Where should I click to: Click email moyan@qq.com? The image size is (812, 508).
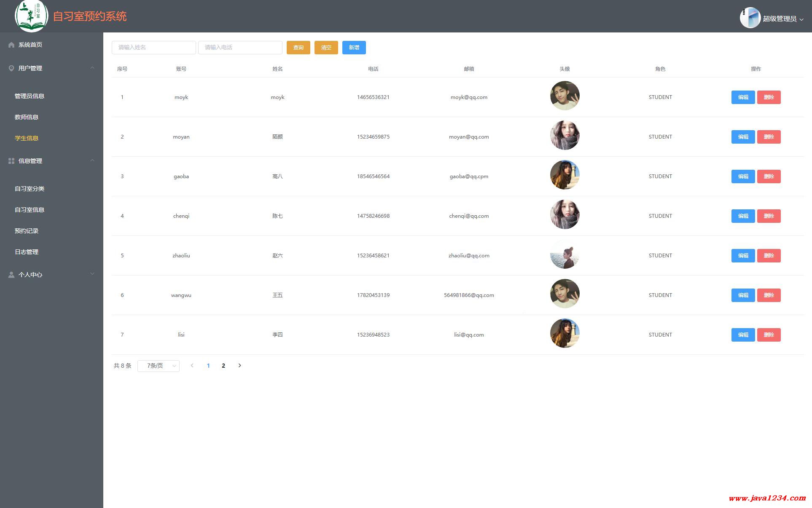pos(469,137)
